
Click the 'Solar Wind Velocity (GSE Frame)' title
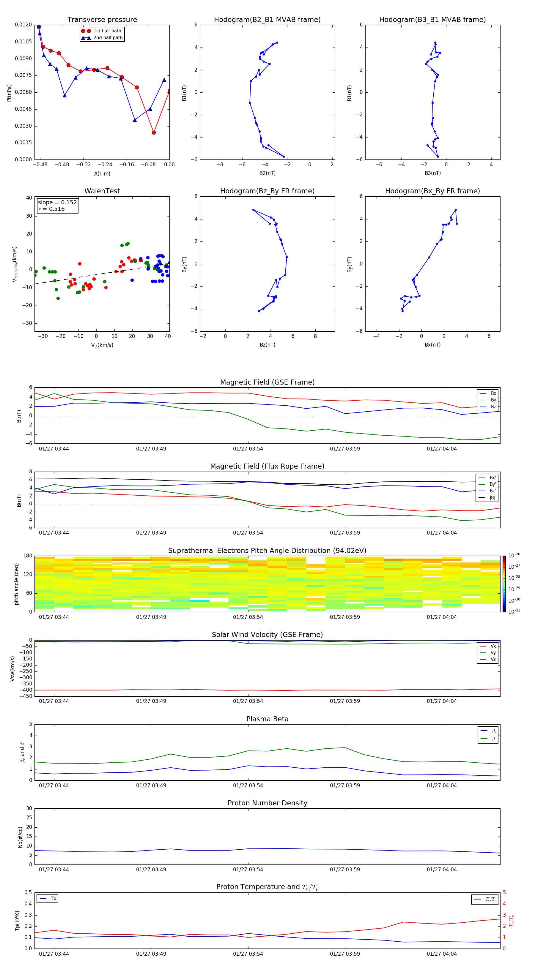tap(267, 635)
